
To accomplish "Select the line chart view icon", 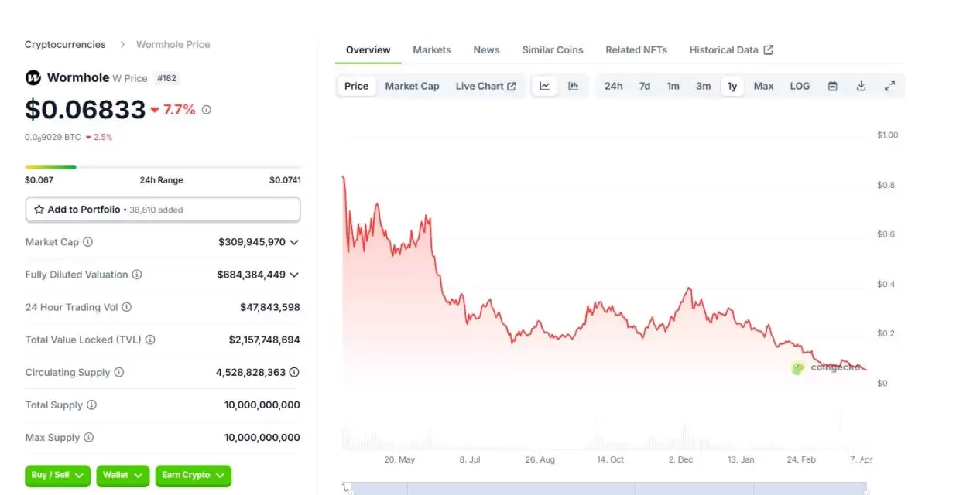I will pos(545,86).
